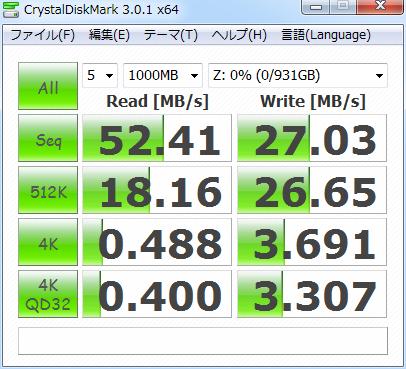Close the CrystalDiskMark window
The image size is (406, 369).
[380, 7]
